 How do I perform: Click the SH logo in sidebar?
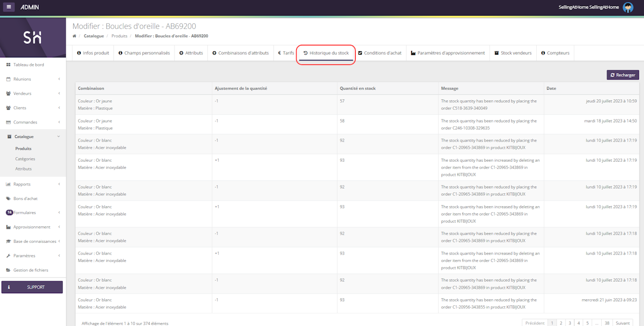click(33, 37)
